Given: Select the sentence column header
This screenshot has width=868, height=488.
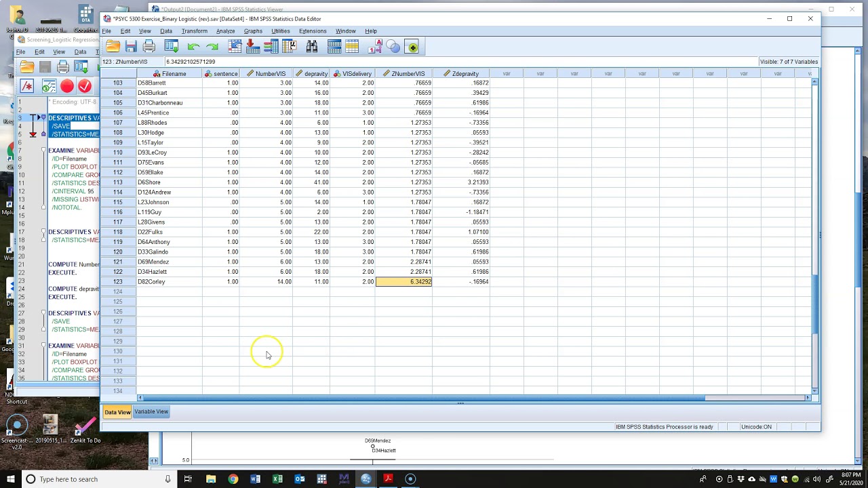Looking at the screenshot, I should coord(221,74).
